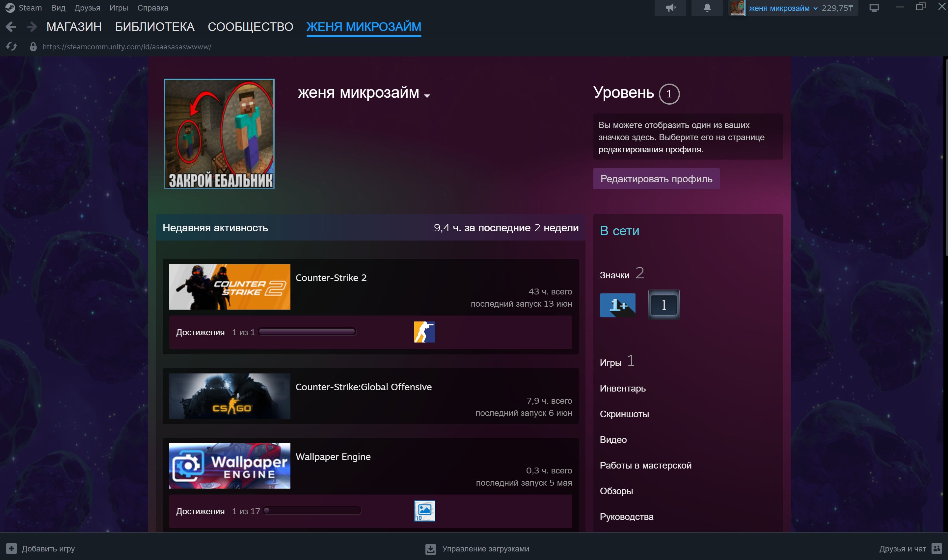Reload the page with the refresh icon
This screenshot has width=948, height=560.
[x=12, y=47]
